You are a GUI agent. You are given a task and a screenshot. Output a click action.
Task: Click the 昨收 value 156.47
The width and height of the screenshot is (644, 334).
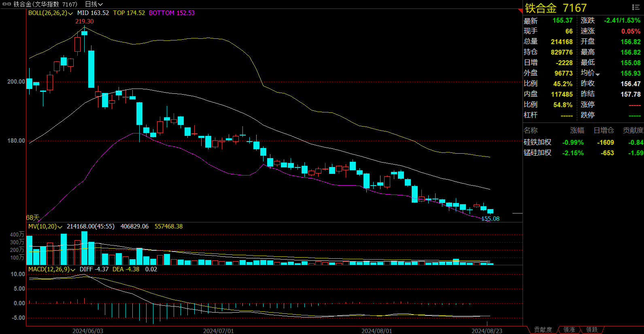(x=631, y=84)
